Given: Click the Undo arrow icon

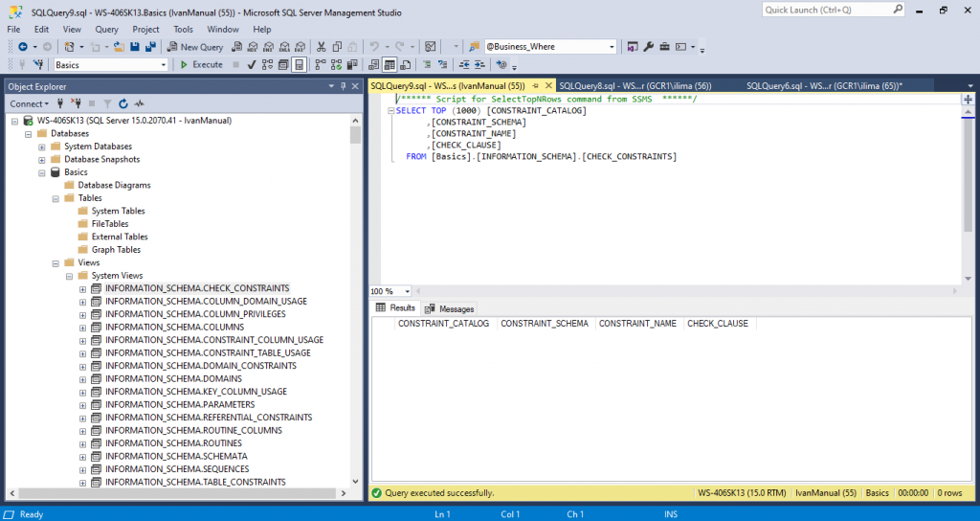Looking at the screenshot, I should click(374, 47).
